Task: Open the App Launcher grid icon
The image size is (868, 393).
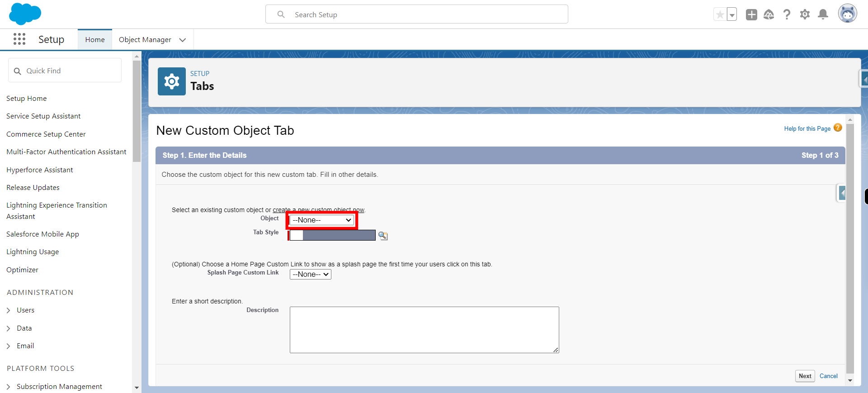Action: (x=19, y=39)
